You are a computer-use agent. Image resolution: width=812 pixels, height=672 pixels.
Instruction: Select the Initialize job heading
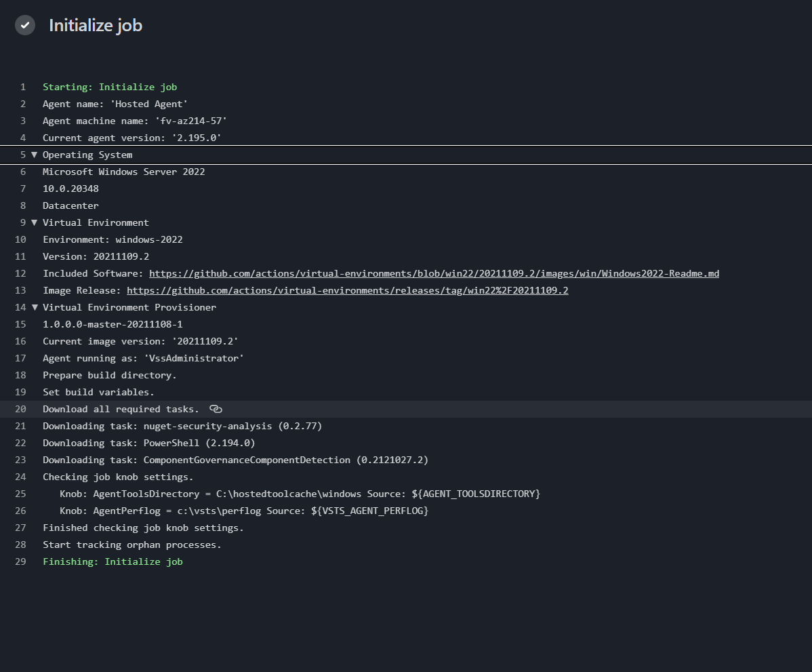pos(95,25)
